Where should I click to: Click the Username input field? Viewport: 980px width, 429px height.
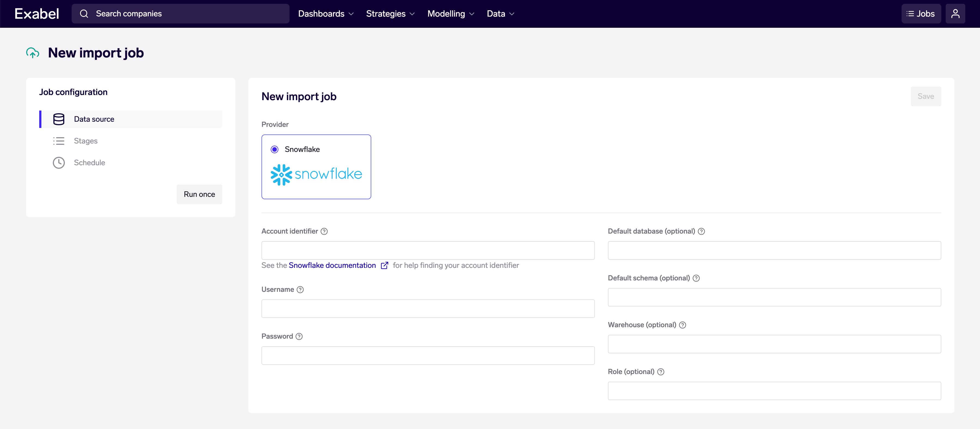[x=428, y=309]
